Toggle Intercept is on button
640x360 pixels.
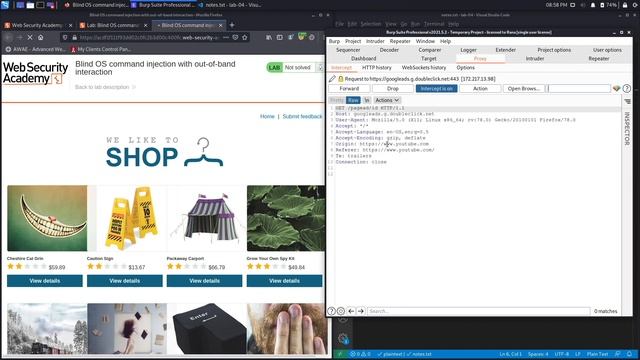click(436, 88)
